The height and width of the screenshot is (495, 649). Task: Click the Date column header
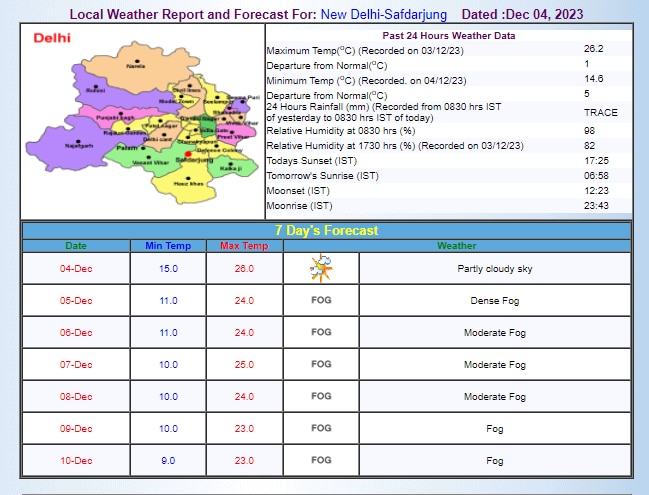pos(76,245)
